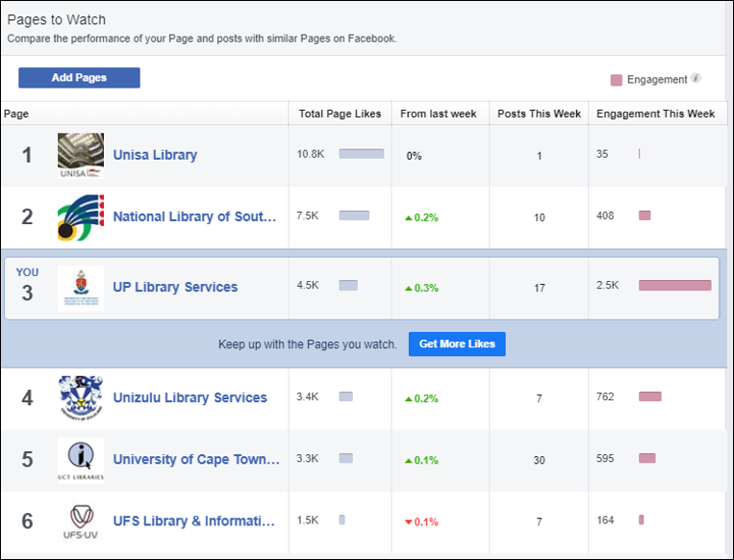
Task: Click UP Library Services engagement bar
Action: click(x=675, y=286)
